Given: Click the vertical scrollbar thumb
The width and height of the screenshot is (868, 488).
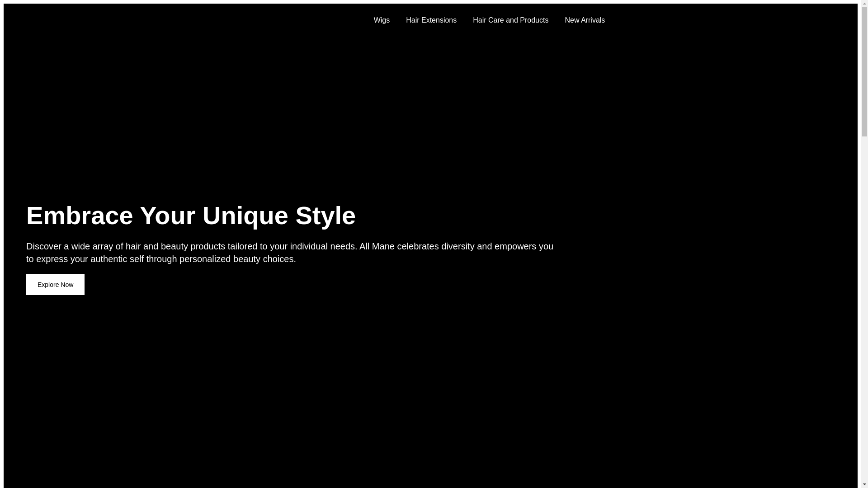Looking at the screenshot, I should tap(864, 71).
